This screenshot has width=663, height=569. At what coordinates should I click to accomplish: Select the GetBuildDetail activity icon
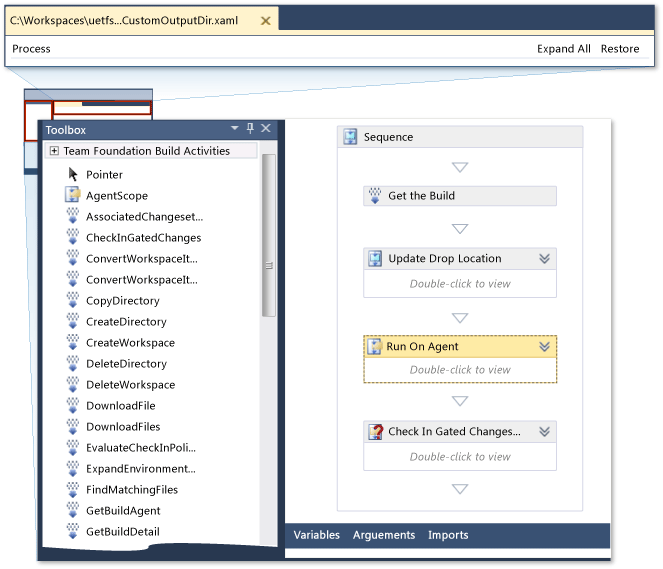click(73, 531)
